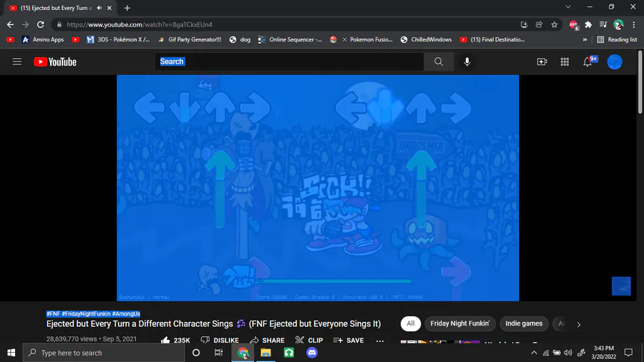Open the Extensions puzzle icon
The image size is (644, 362).
coord(588,24)
